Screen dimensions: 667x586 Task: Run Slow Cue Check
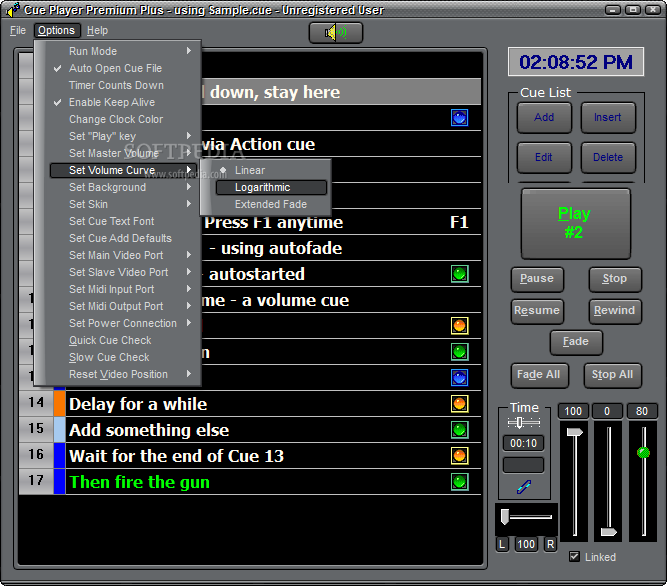[109, 357]
